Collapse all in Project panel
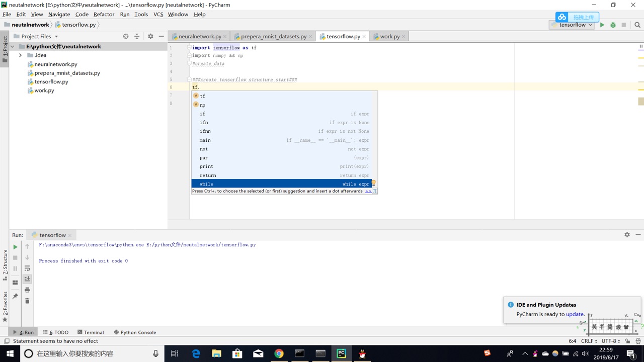The height and width of the screenshot is (362, 644). (137, 36)
